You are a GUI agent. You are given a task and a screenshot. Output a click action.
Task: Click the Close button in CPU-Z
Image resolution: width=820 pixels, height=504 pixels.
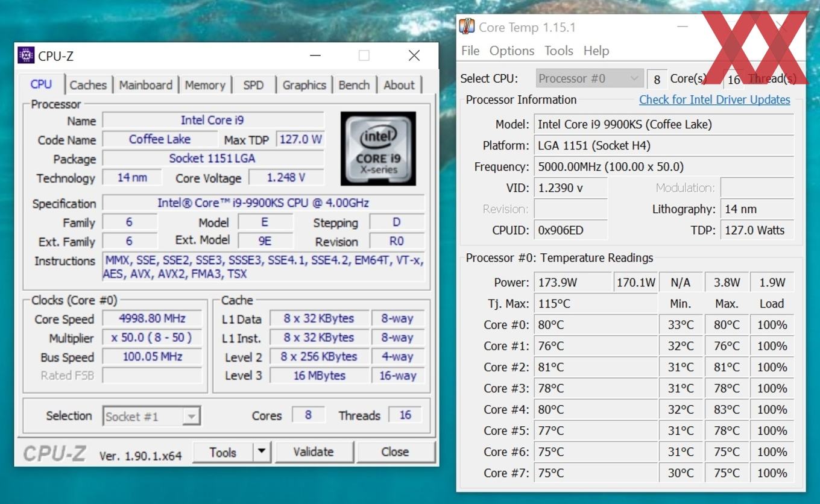[x=395, y=452]
